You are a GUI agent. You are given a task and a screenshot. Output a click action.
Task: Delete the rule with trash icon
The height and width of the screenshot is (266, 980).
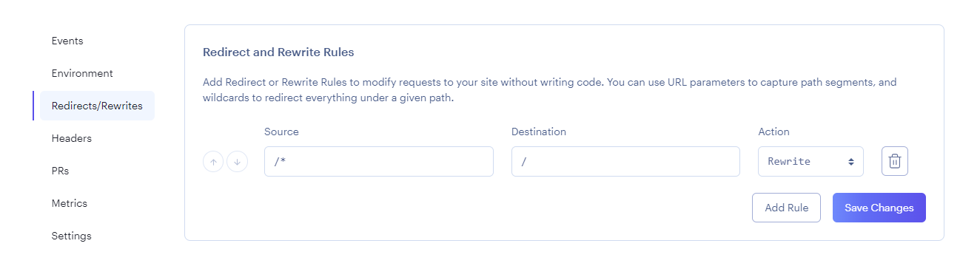[x=894, y=161]
